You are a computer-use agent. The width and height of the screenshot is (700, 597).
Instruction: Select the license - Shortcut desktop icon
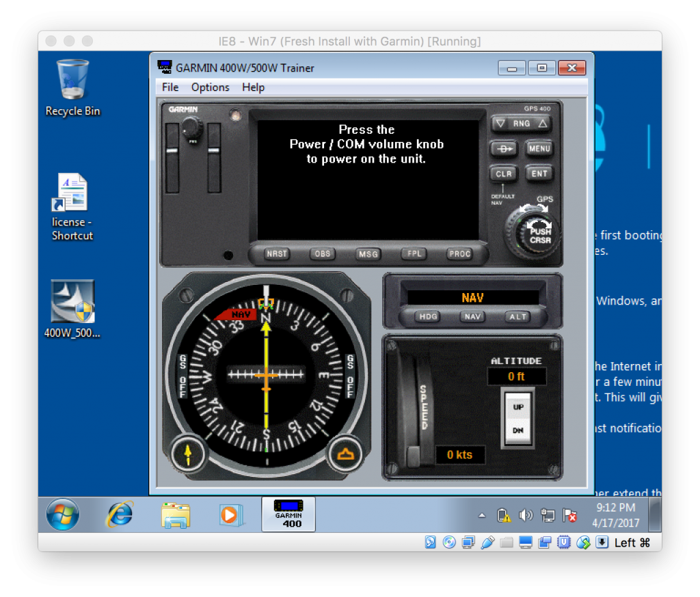72,206
